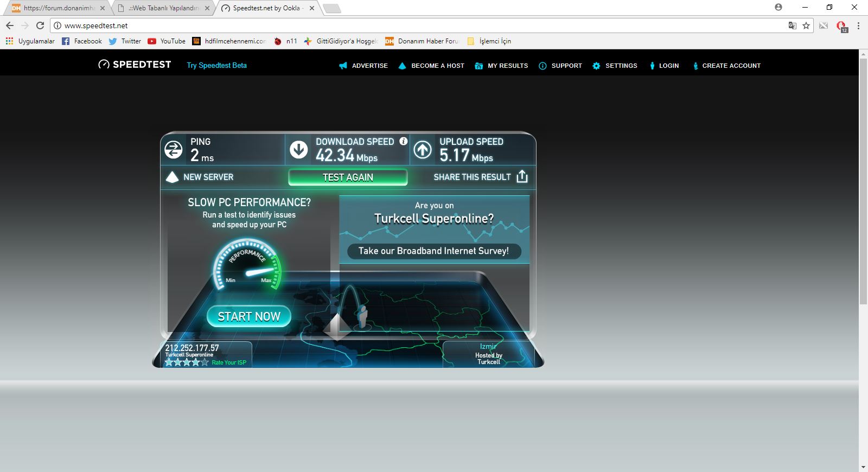This screenshot has width=868, height=472.
Task: Click Create Account
Action: [x=726, y=66]
